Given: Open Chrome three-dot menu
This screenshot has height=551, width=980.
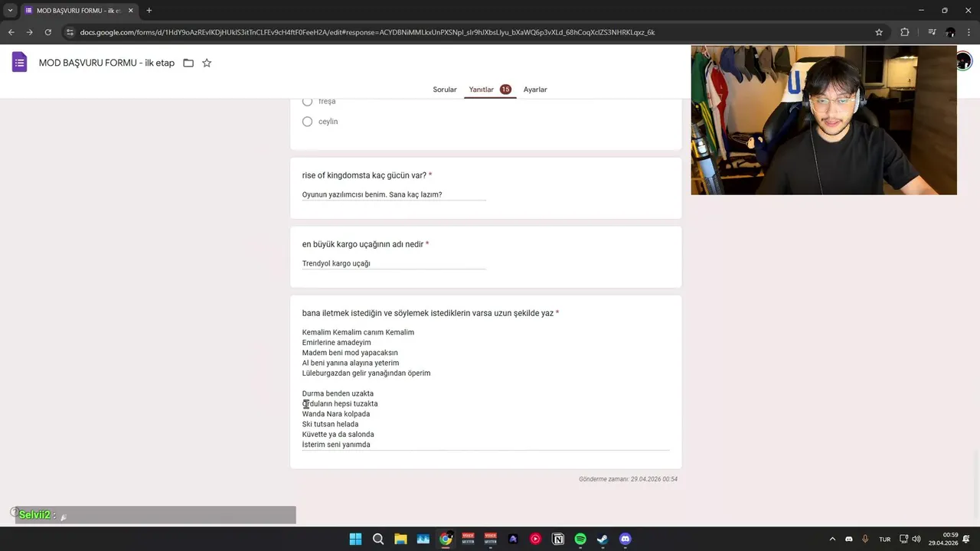Looking at the screenshot, I should coord(969,32).
